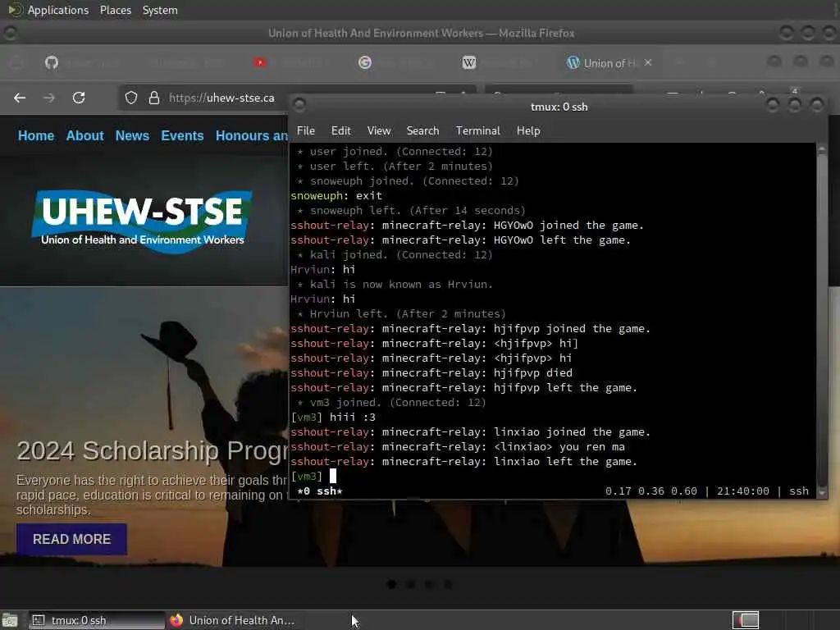Open the terminal Edit menu

tap(340, 130)
